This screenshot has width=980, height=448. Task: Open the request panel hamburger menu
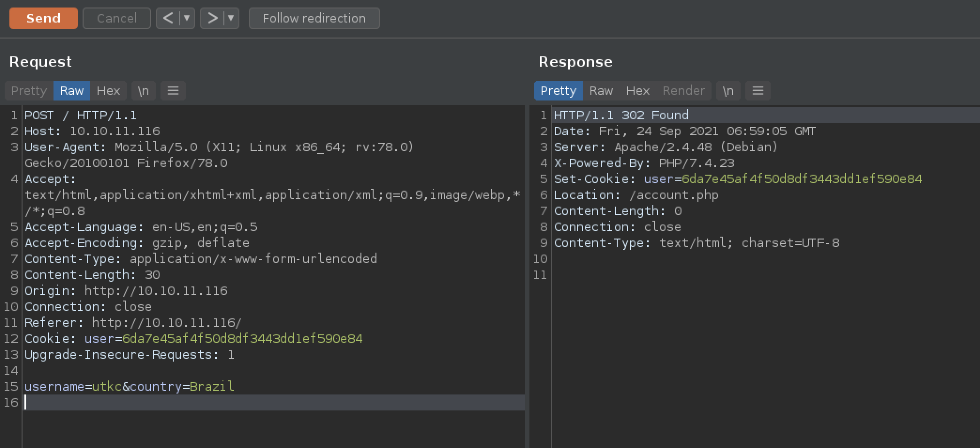pyautogui.click(x=173, y=91)
